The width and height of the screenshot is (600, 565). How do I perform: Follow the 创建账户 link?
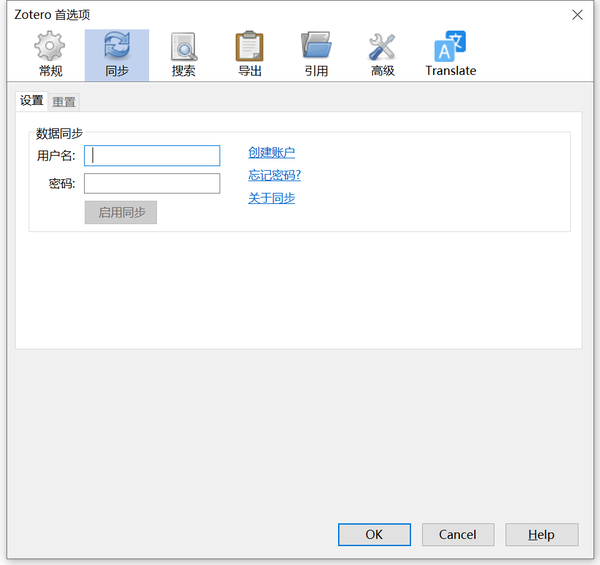tap(271, 152)
